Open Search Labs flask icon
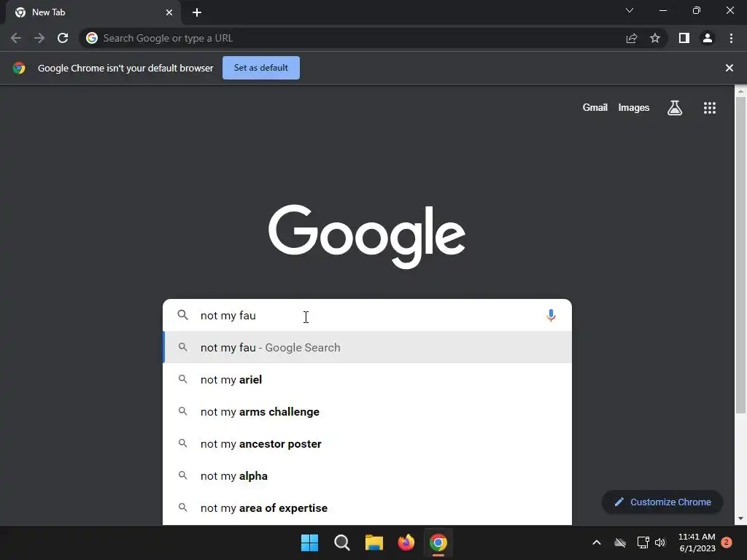This screenshot has height=560, width=747. [x=675, y=108]
